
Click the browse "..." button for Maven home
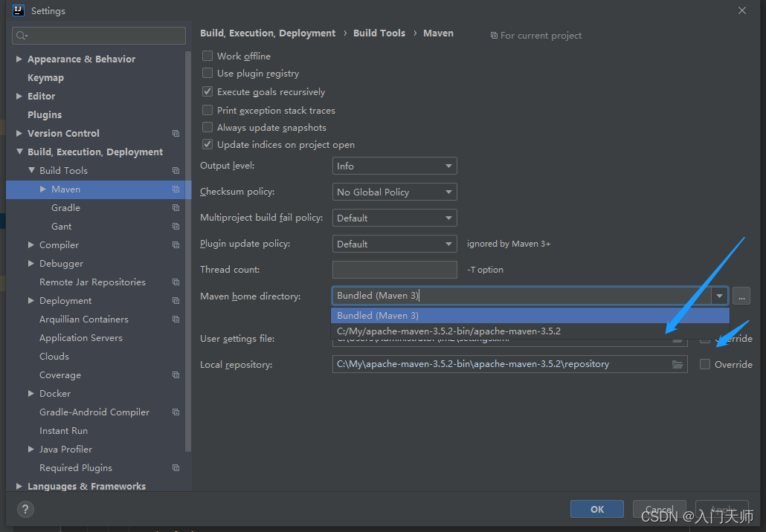point(741,296)
